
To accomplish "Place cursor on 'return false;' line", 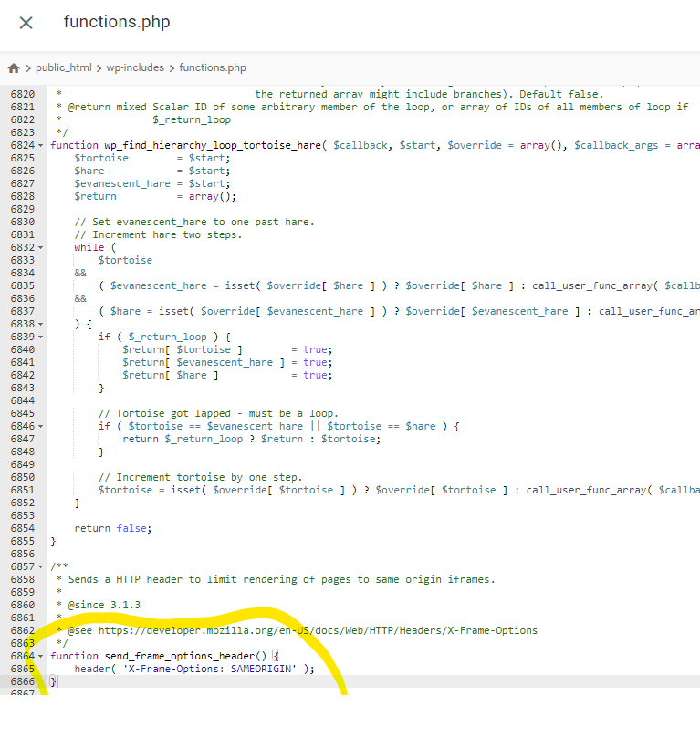I will 113,528.
